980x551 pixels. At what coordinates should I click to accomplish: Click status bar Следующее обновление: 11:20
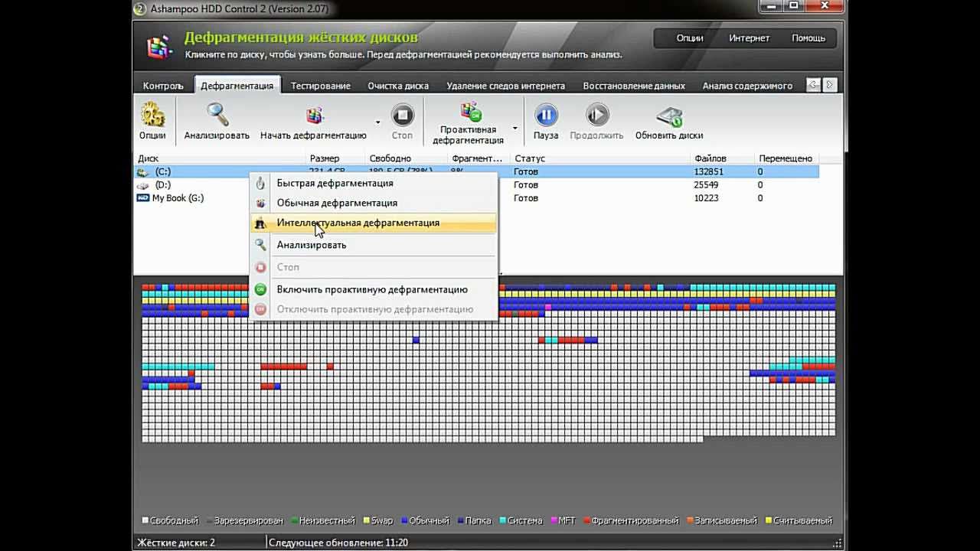pyautogui.click(x=339, y=543)
